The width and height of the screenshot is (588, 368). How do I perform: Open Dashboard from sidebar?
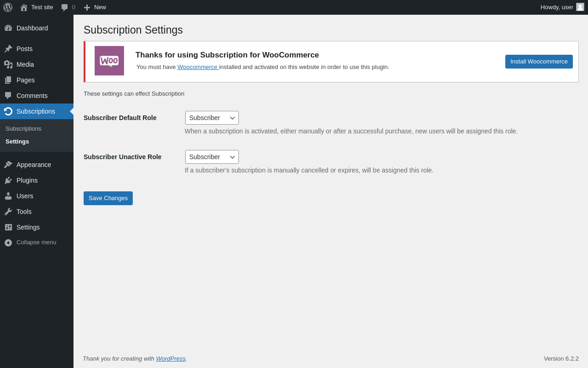(32, 28)
